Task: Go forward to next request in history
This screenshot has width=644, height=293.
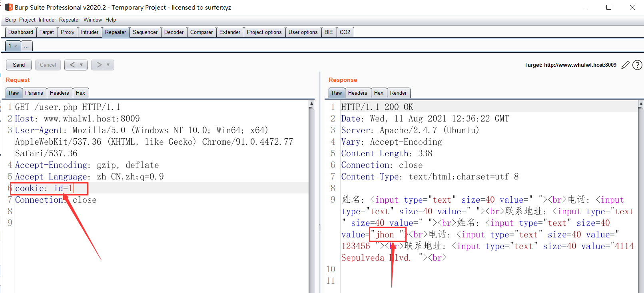Action: pyautogui.click(x=99, y=65)
